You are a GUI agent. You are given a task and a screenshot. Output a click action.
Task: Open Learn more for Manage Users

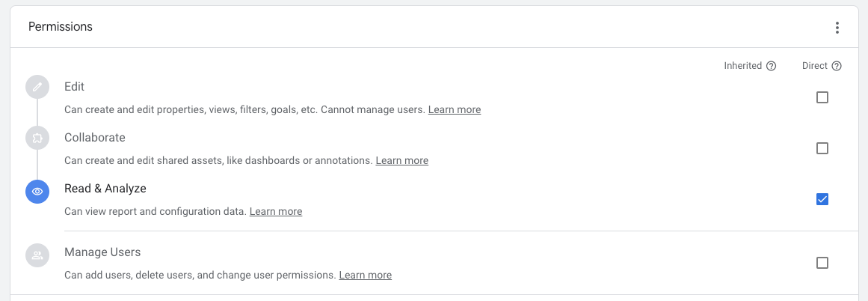[366, 275]
